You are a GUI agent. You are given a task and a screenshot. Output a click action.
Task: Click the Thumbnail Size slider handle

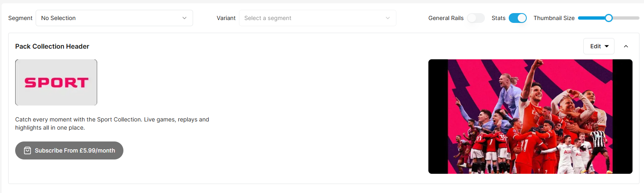click(609, 18)
